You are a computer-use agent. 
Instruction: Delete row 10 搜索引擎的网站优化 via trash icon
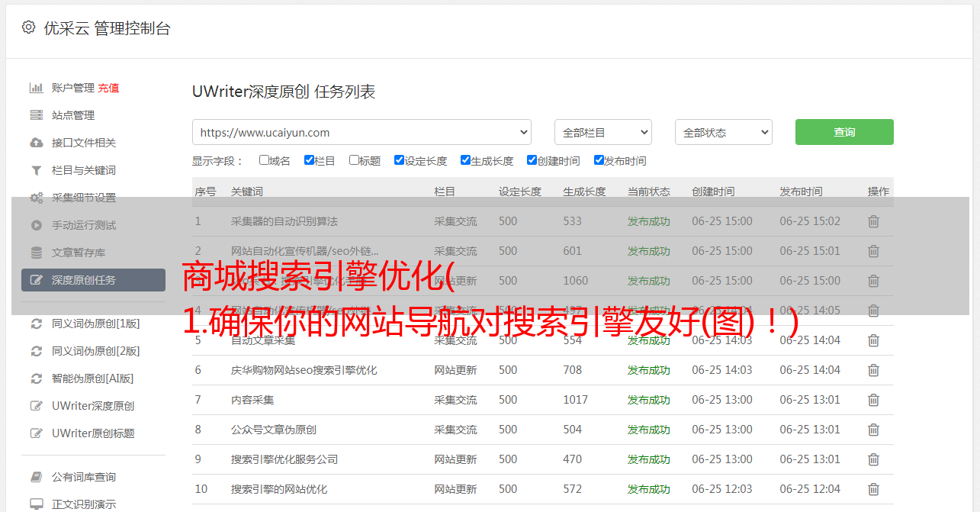coord(874,489)
